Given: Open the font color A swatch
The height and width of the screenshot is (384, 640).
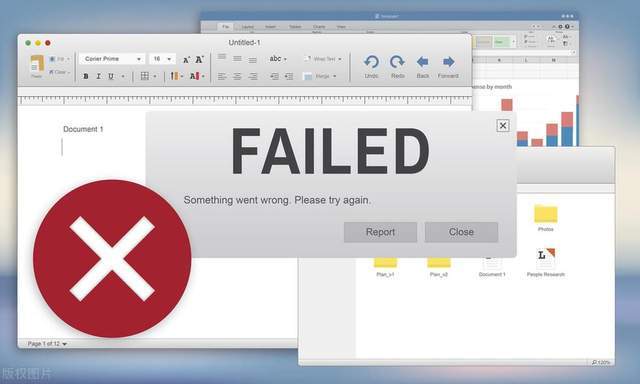Looking at the screenshot, I should pos(194,76).
